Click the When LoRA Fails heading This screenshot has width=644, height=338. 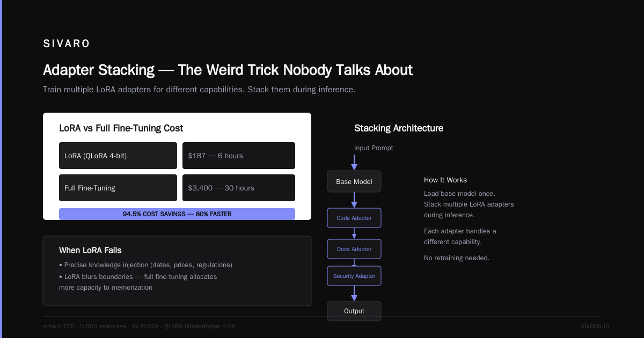coord(90,250)
